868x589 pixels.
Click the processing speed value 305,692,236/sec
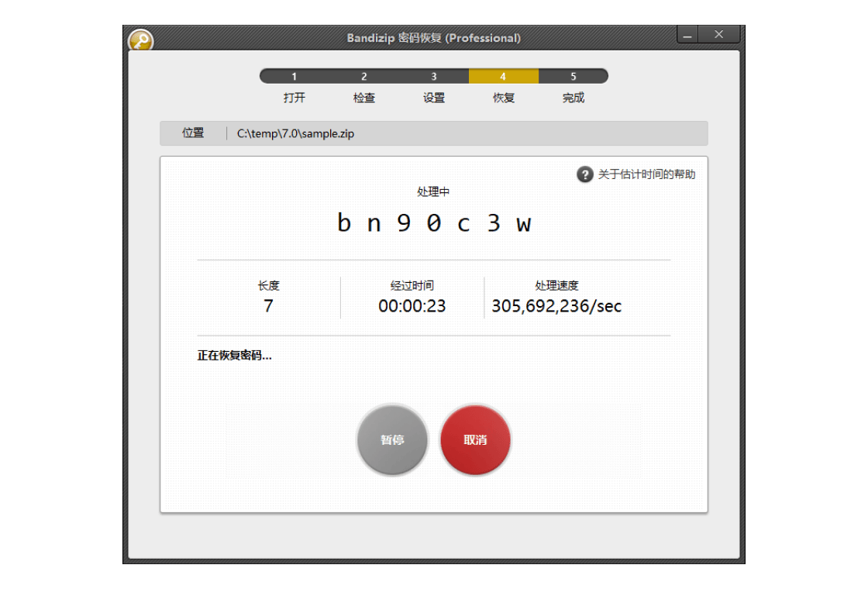pos(556,306)
